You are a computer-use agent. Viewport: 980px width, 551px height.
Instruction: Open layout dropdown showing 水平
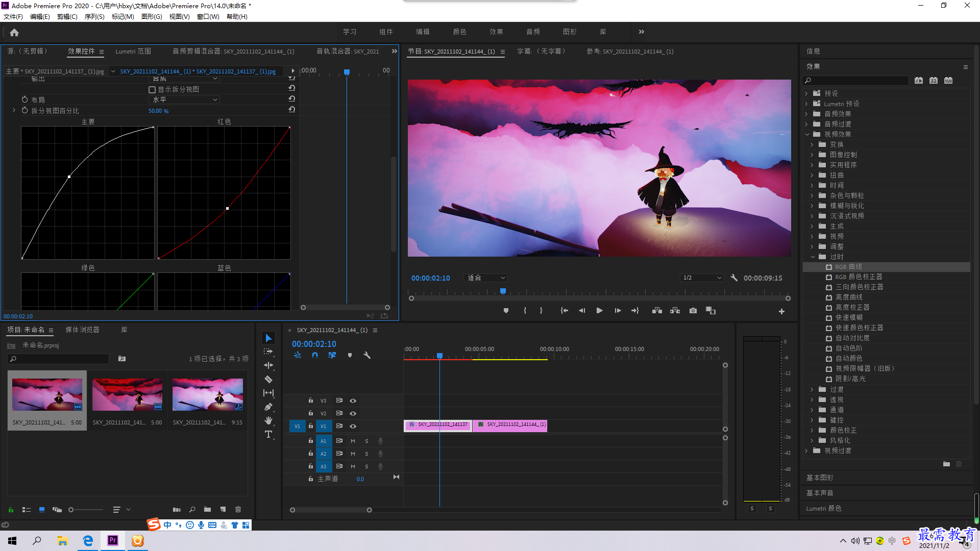coord(184,100)
